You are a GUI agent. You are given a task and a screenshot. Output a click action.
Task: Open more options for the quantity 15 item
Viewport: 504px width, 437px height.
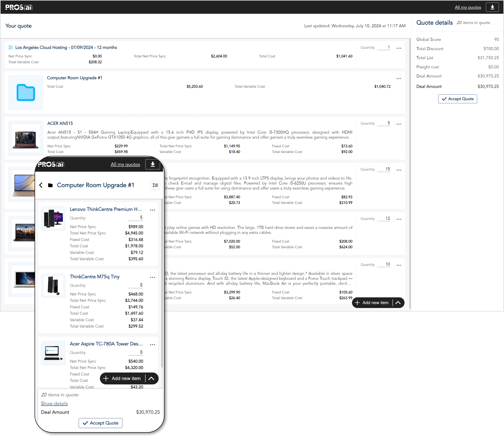point(399,170)
